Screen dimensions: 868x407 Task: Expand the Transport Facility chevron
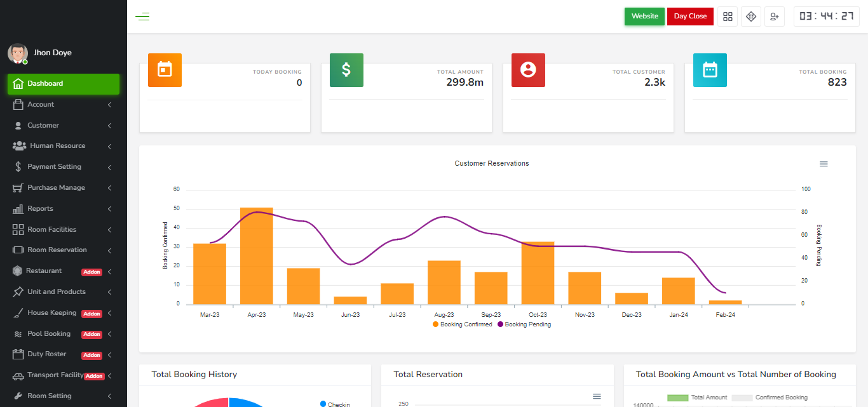click(x=109, y=376)
